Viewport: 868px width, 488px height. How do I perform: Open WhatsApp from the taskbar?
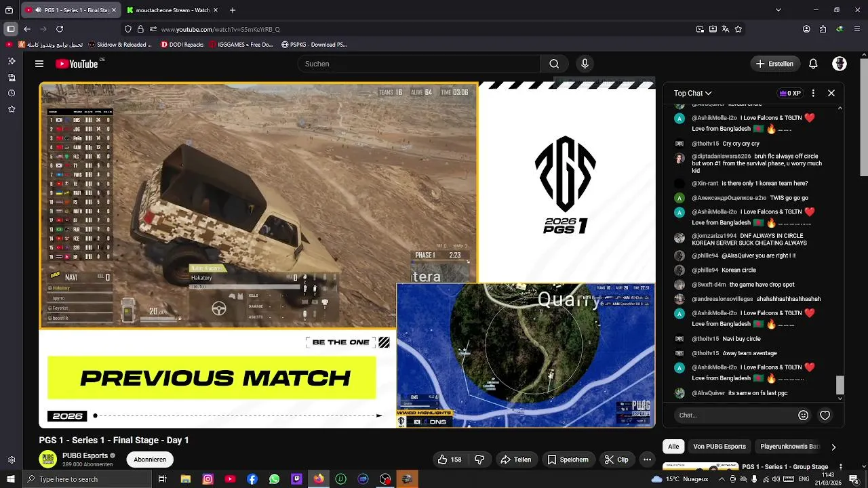click(x=274, y=479)
